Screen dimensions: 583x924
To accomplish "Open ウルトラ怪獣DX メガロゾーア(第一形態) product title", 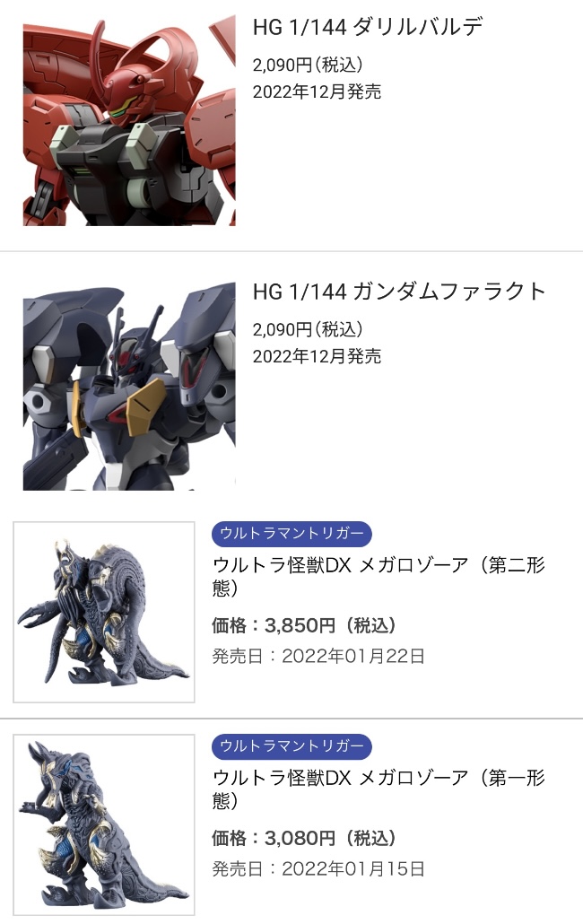I will point(379,789).
